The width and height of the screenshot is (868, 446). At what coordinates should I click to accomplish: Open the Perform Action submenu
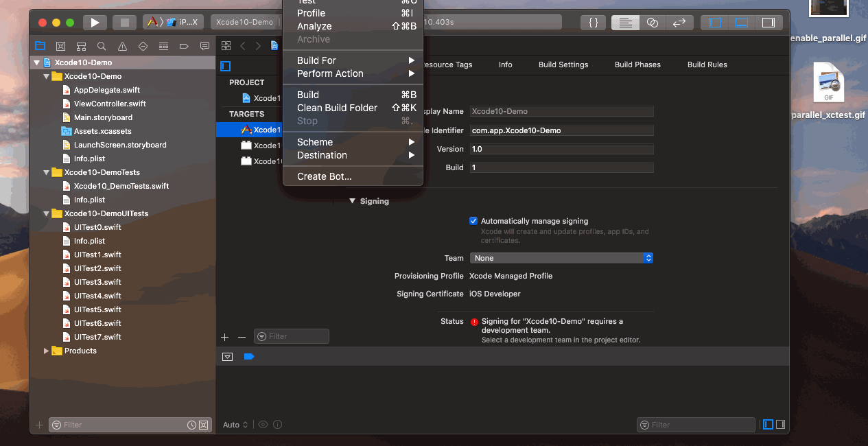[x=353, y=73]
